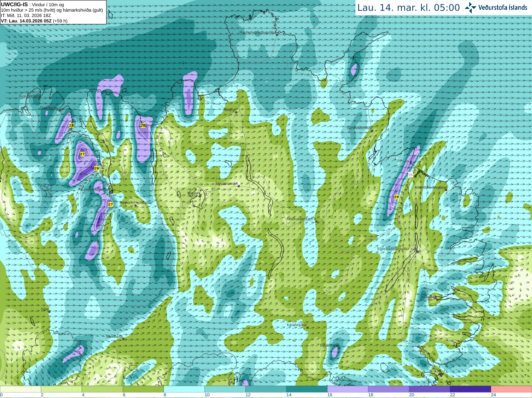
Task: Click the Eyjabakkar station label
Action: click(x=329, y=345)
